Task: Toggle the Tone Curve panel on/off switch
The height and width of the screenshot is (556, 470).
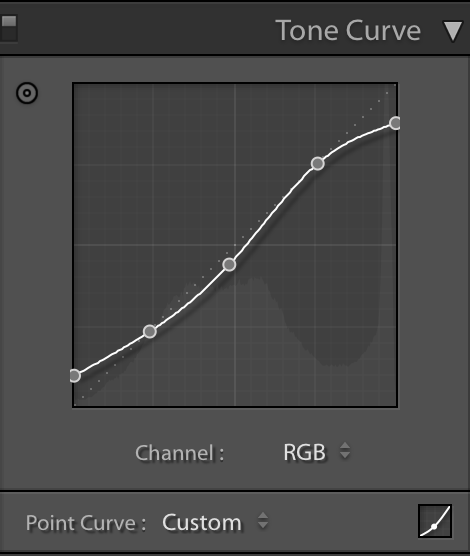Action: (8, 29)
